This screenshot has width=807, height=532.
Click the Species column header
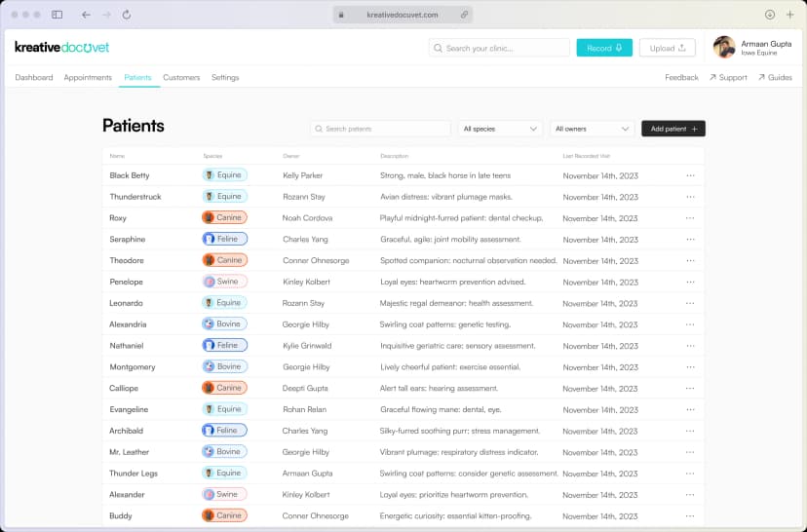pyautogui.click(x=212, y=156)
